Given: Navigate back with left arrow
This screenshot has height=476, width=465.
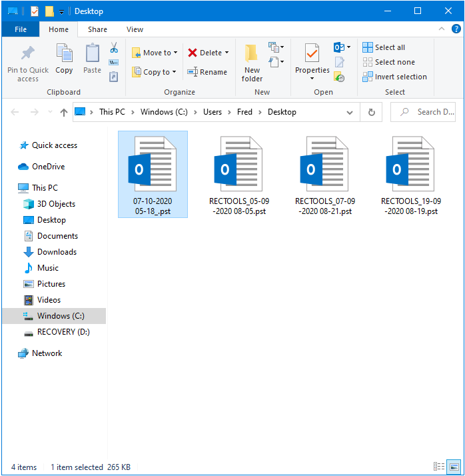Looking at the screenshot, I should [15, 112].
